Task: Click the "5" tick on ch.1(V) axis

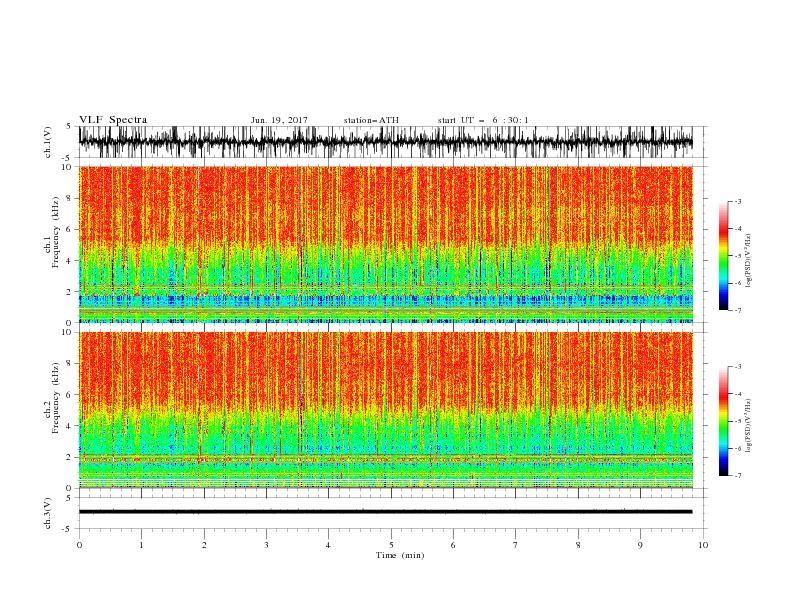Action: point(69,126)
